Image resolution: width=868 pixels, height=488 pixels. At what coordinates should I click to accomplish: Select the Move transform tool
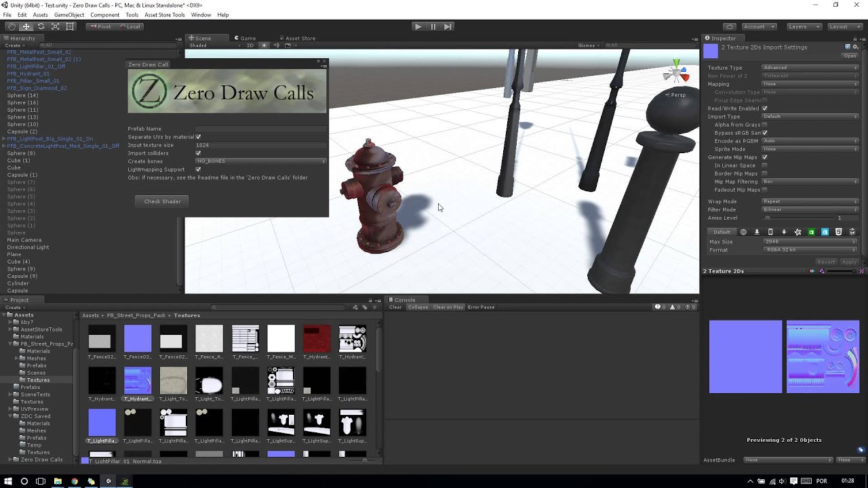pyautogui.click(x=26, y=26)
